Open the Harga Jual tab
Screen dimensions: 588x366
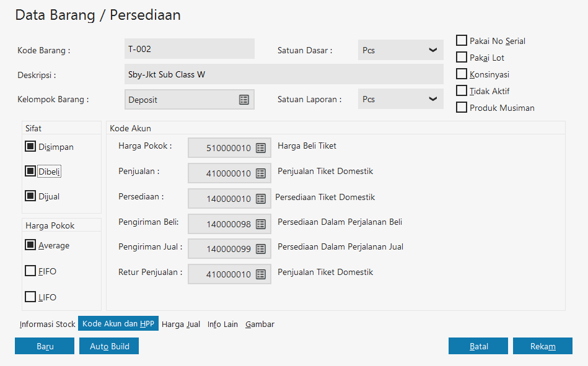[x=181, y=324]
